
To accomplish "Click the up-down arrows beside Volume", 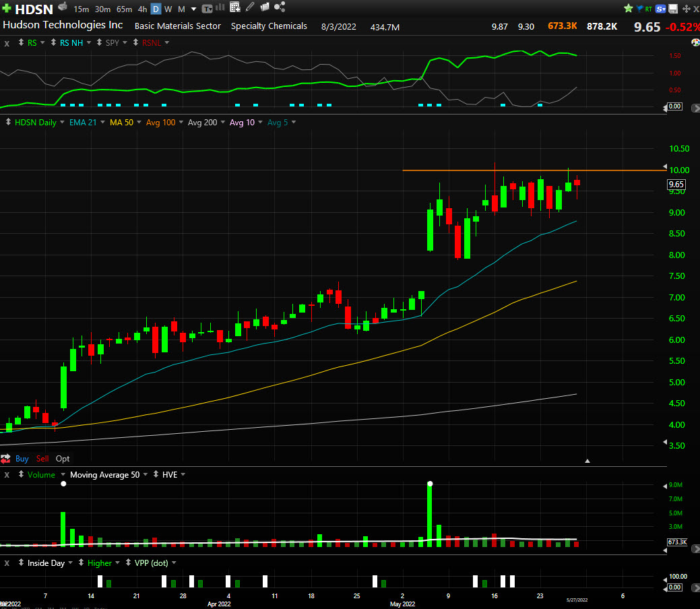I will click(x=21, y=474).
